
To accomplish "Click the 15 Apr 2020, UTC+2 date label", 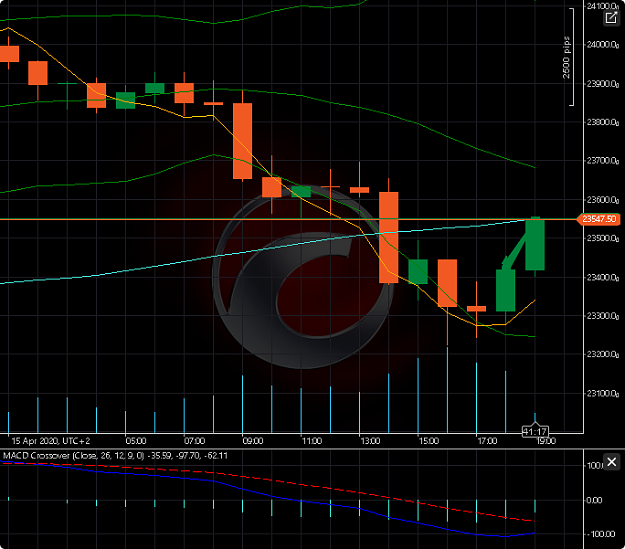I will 51,441.
